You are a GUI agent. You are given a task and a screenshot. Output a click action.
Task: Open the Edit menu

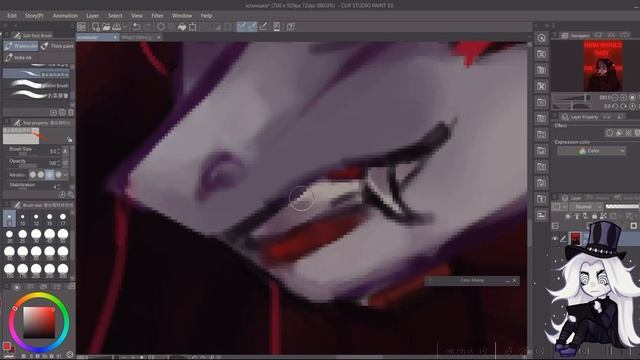(12, 16)
